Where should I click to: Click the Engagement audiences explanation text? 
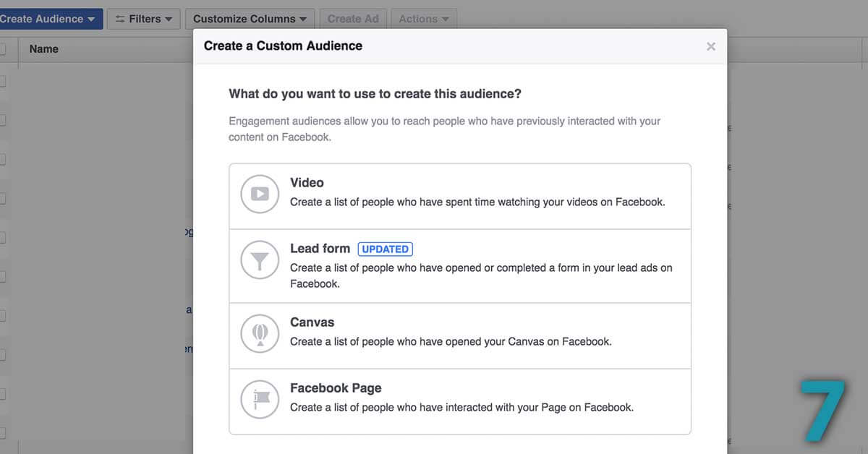coord(444,129)
